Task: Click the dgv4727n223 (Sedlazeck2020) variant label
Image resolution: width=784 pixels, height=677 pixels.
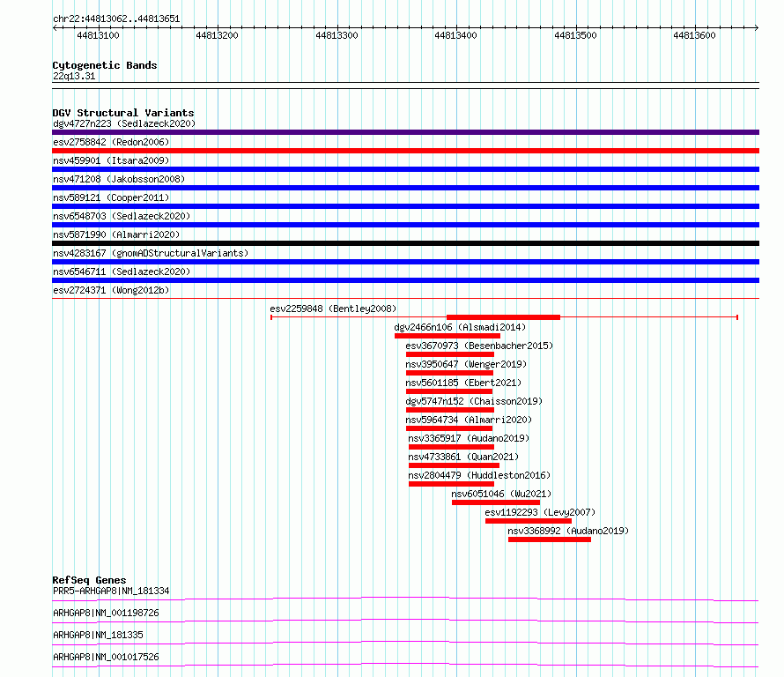Action: (124, 123)
